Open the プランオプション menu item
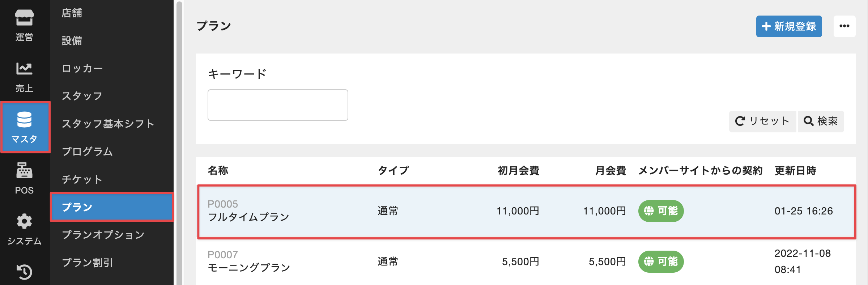Viewport: 868px width, 285px height. [x=103, y=235]
